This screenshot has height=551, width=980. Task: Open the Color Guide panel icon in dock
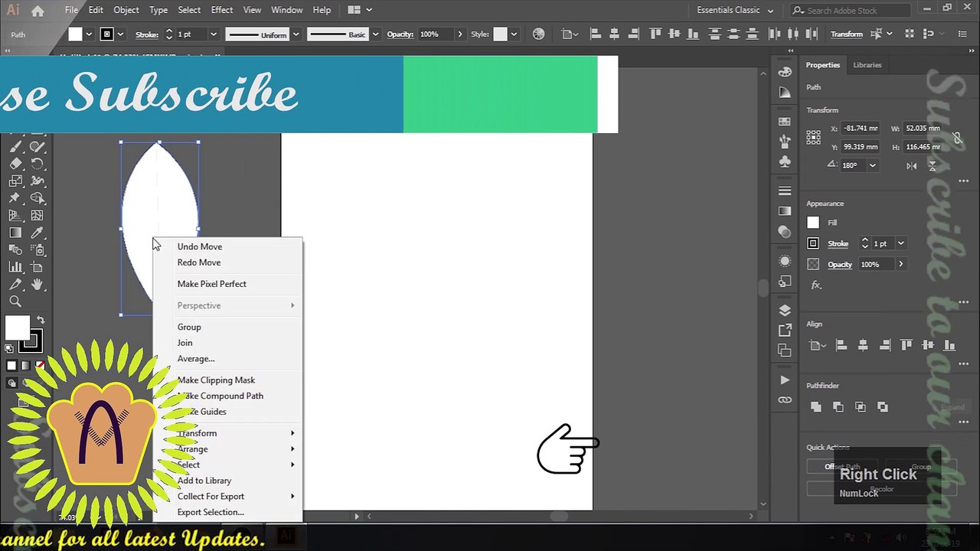pos(785,92)
